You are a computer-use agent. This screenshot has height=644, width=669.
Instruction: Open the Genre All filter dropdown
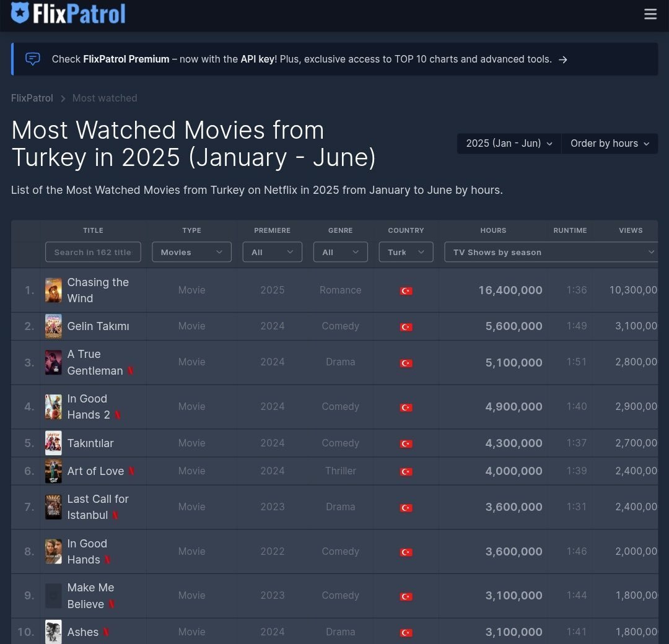point(340,252)
